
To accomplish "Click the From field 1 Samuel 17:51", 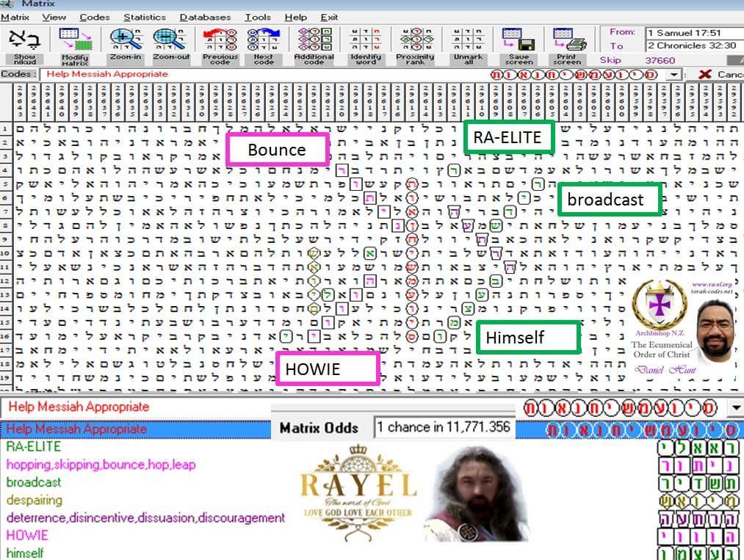I will 694,33.
